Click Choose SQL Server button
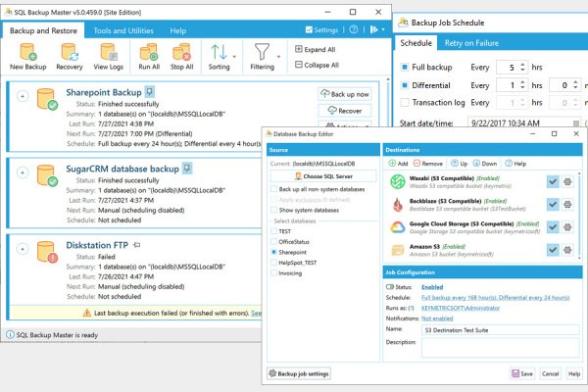The height and width of the screenshot is (392, 588). [323, 176]
